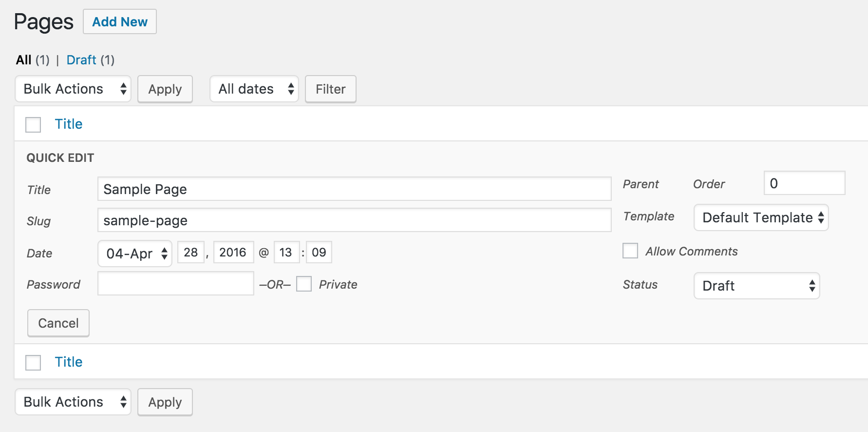Click the Password input field
The height and width of the screenshot is (432, 868).
[176, 283]
